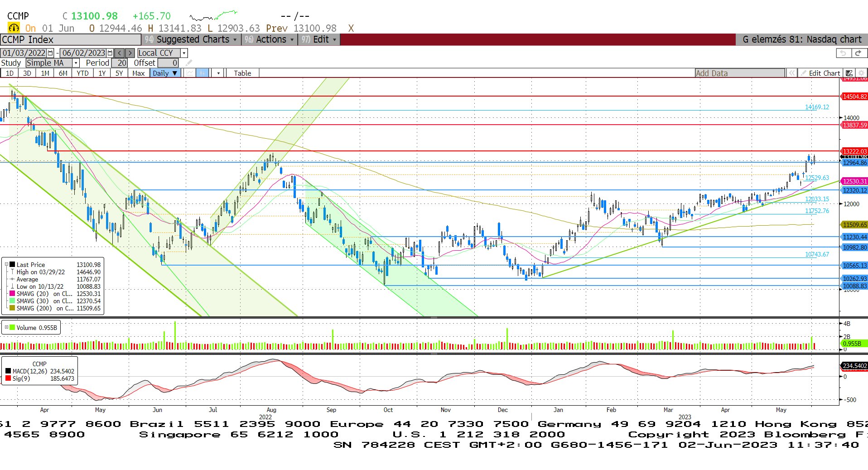Open the annotations toolbar icon
The image size is (868, 470).
[x=849, y=73]
